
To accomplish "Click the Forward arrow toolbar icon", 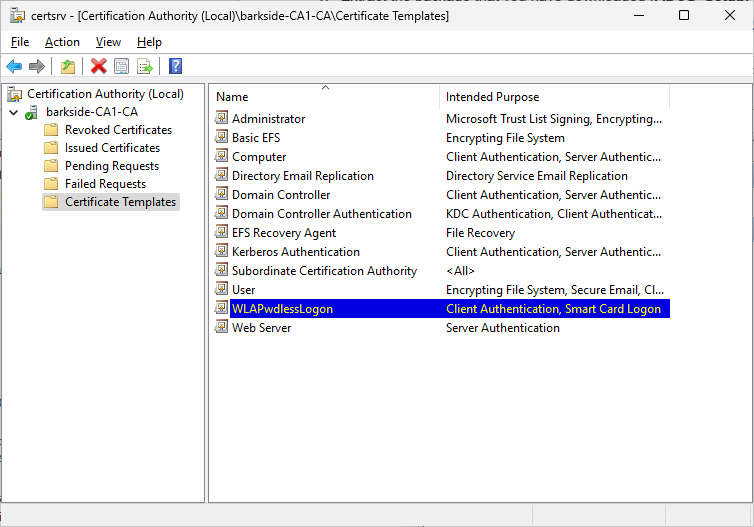I will 37,66.
